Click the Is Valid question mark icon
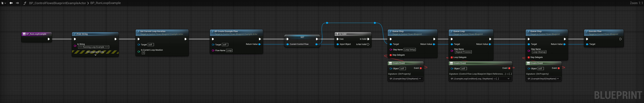This screenshot has height=103, width=644. (x=337, y=34)
